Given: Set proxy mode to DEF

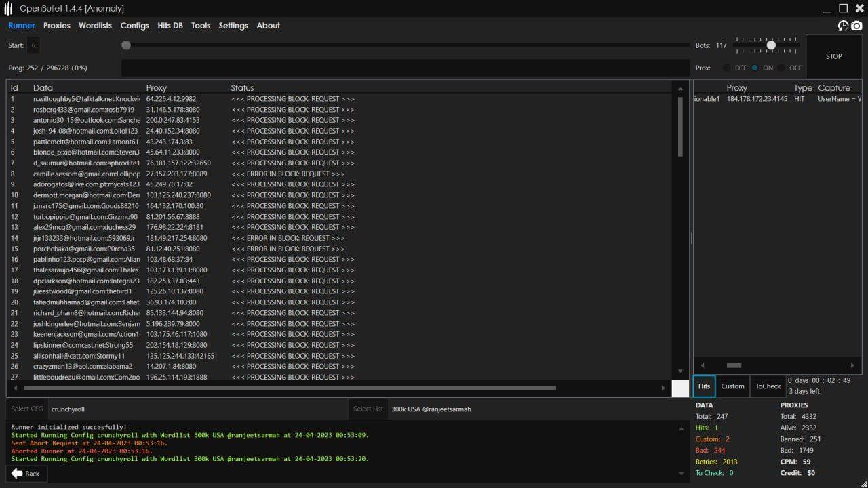Looking at the screenshot, I should [727, 68].
